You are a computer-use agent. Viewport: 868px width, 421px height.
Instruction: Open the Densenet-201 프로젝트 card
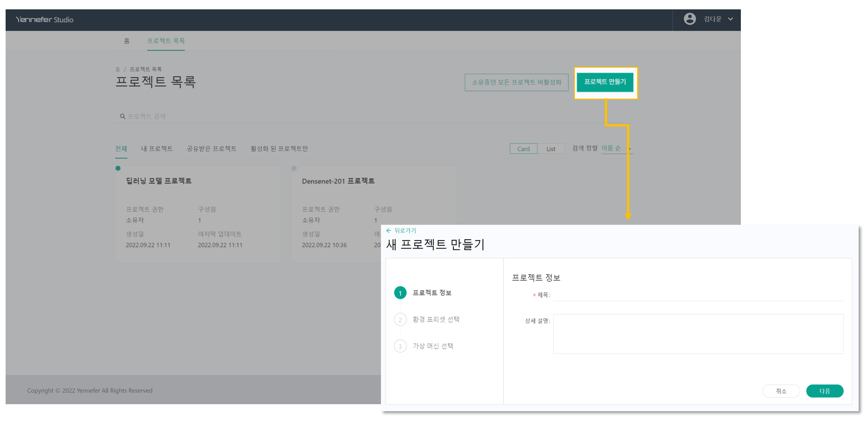(338, 181)
